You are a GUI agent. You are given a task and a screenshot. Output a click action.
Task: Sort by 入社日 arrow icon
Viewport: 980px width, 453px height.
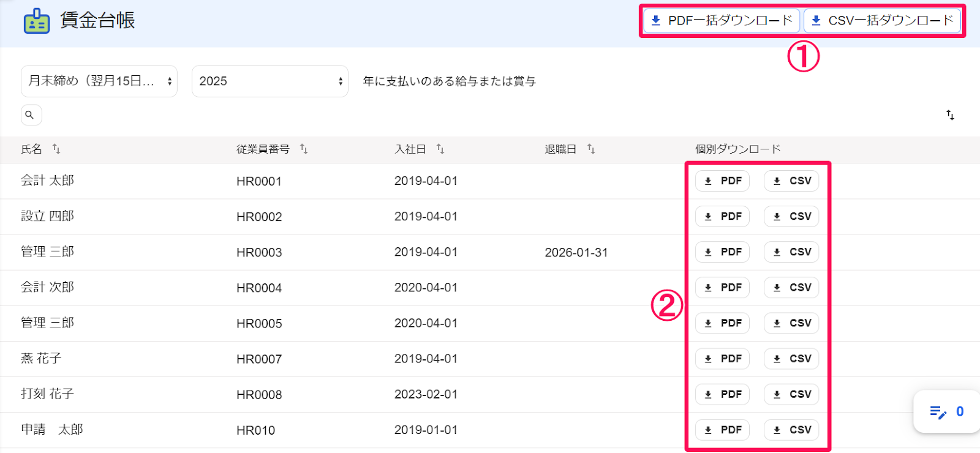[440, 149]
